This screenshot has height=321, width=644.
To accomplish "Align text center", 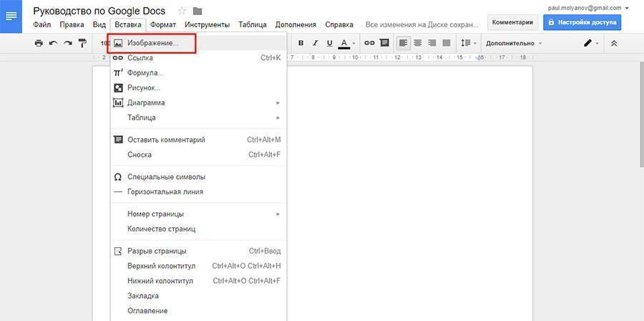I will (x=418, y=43).
